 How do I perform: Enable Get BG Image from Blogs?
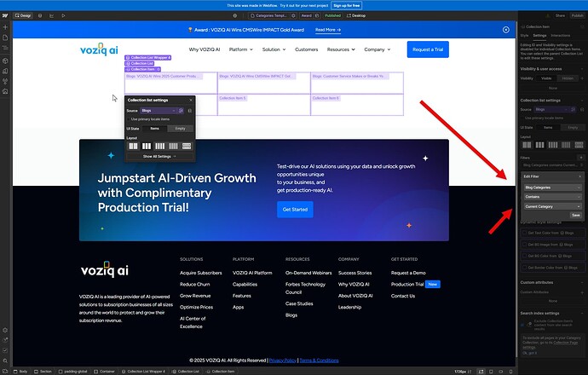pyautogui.click(x=524, y=245)
